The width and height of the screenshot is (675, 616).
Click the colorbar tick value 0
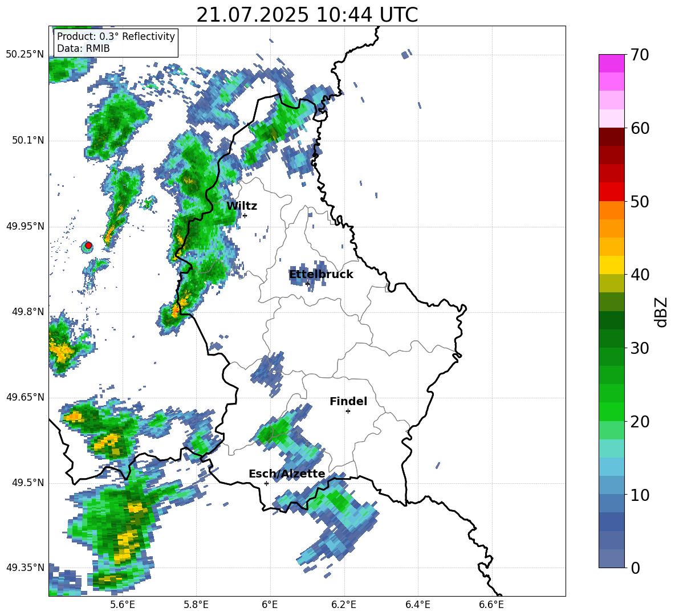click(635, 568)
